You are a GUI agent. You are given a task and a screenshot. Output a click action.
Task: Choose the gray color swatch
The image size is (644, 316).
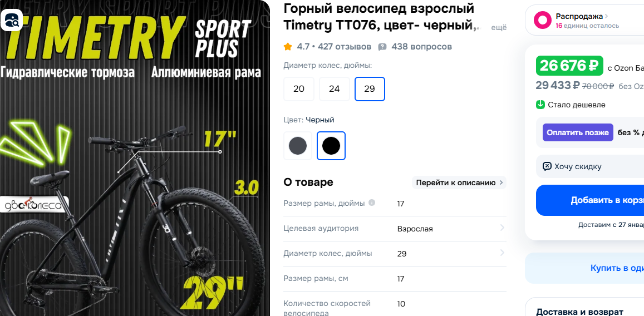pos(298,146)
